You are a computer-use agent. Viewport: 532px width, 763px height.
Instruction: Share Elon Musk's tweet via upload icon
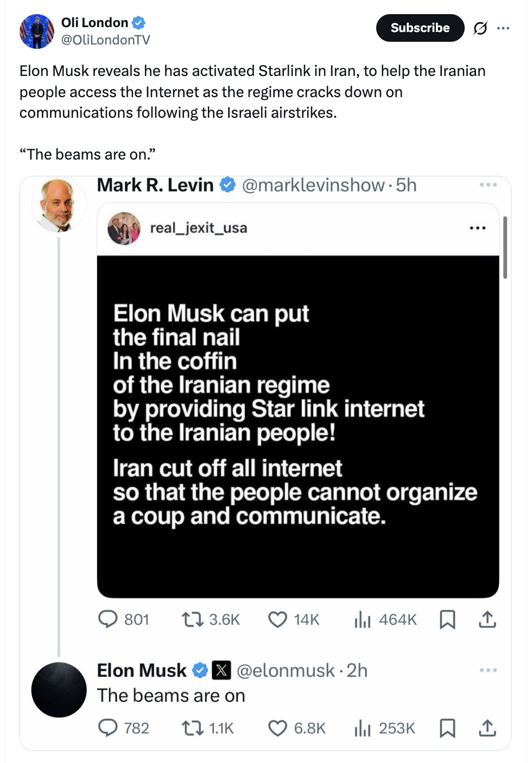click(x=487, y=728)
